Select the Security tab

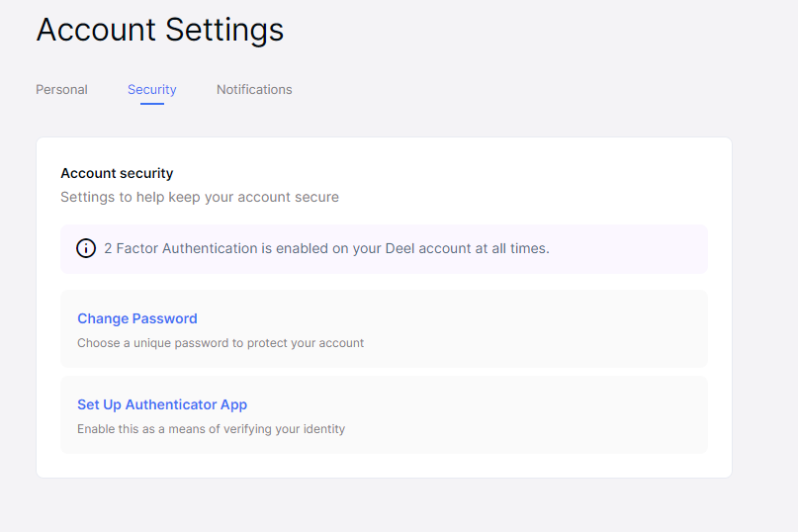click(151, 90)
